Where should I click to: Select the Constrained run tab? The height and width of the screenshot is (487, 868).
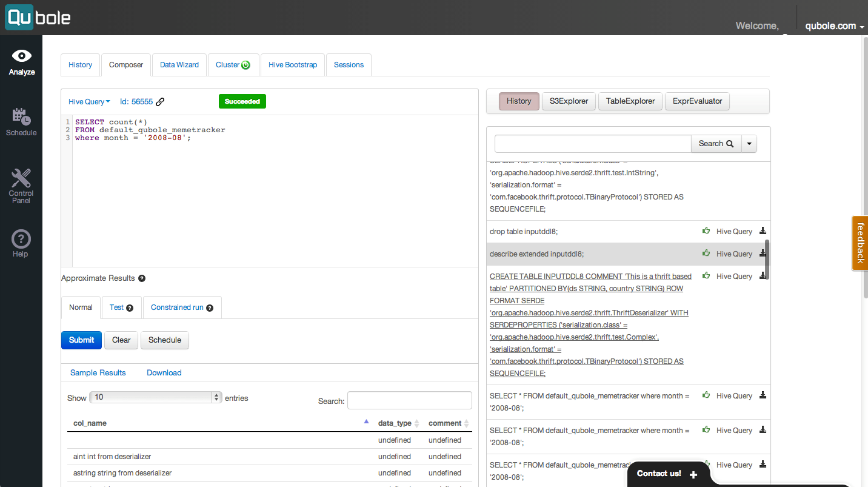pyautogui.click(x=182, y=307)
